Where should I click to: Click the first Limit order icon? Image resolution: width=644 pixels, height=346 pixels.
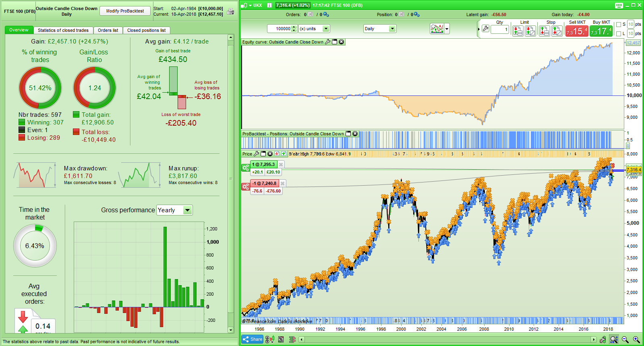[518, 31]
